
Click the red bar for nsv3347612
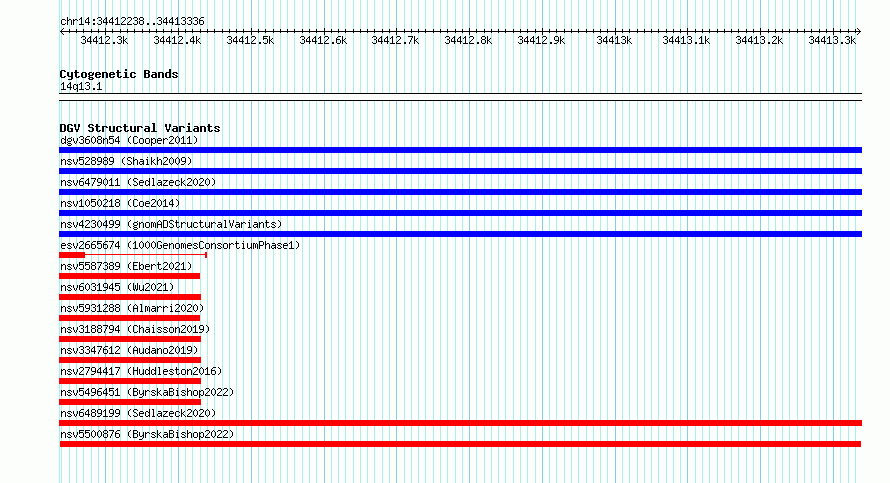point(130,360)
